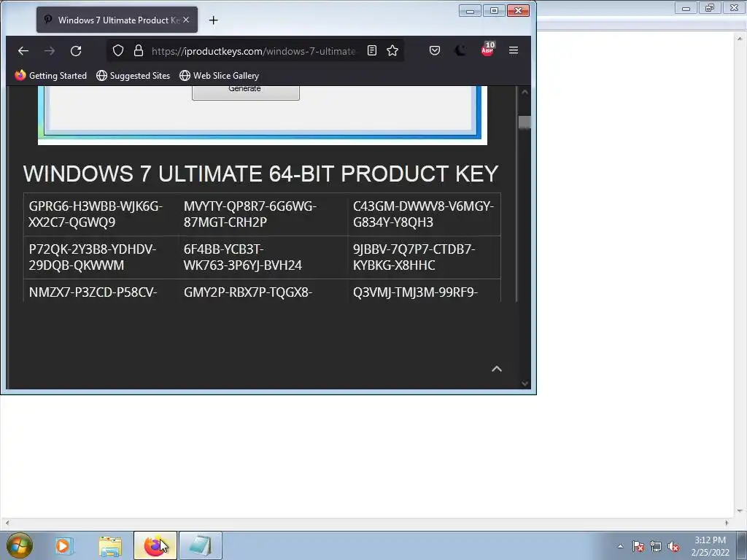Click key 6F4BB-YCB3T-WK763-3P6YJ-BVH24
The image size is (747, 560).
[x=242, y=257]
